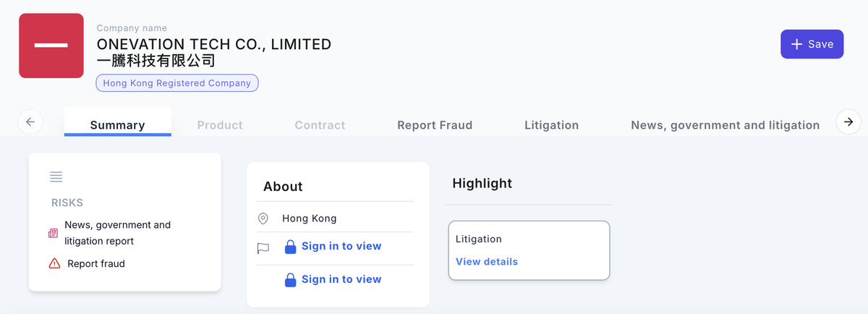Image resolution: width=868 pixels, height=314 pixels.
Task: Open the Litigation tab
Action: [x=551, y=125]
